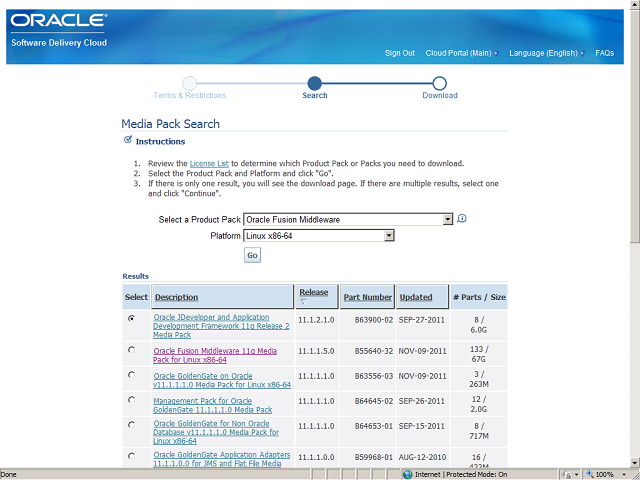Select the JDeveloper 11g Release 2 radio button
This screenshot has width=640, height=480.
(x=133, y=318)
